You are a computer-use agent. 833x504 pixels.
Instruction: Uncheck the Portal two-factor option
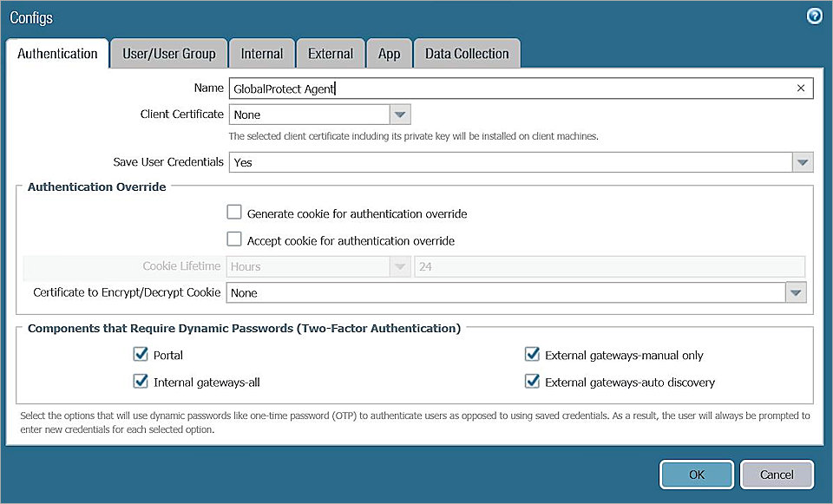pos(141,354)
